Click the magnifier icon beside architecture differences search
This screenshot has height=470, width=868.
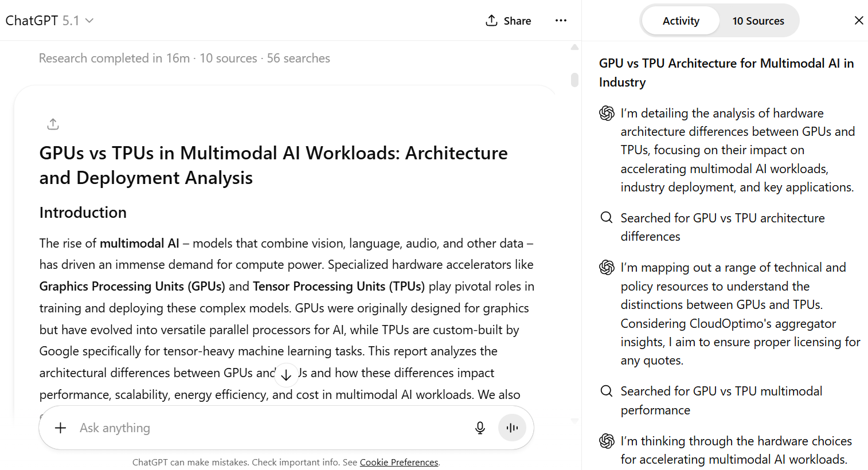[x=606, y=218]
